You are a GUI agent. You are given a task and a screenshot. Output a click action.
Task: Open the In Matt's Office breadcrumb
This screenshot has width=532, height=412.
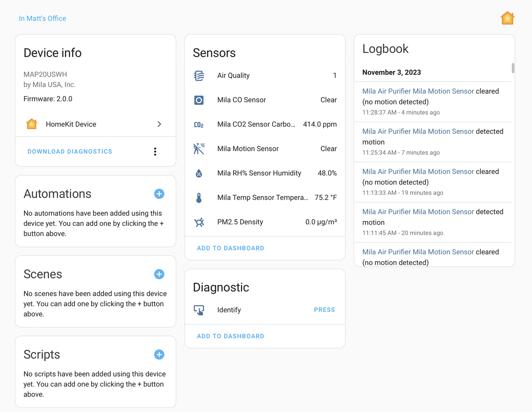42,18
